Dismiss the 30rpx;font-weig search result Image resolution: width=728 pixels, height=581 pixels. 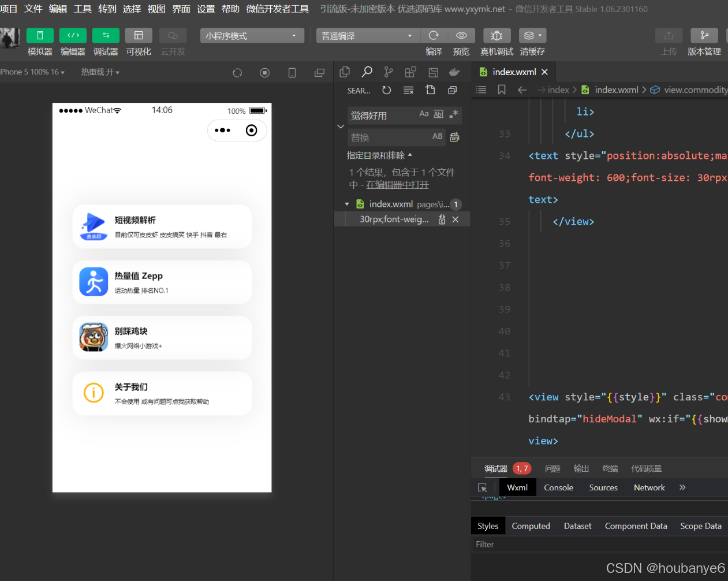pos(456,219)
